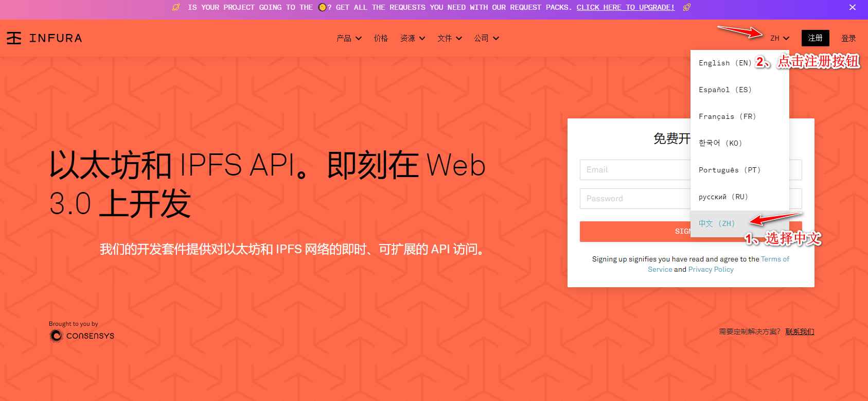
Task: Expand the 公司 menu
Action: point(487,38)
